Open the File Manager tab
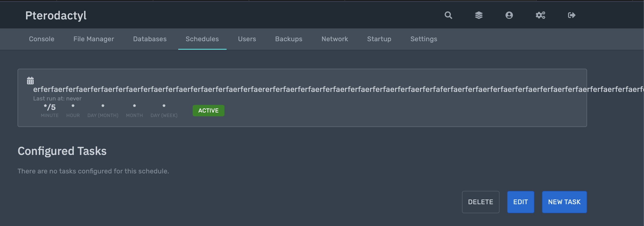644x226 pixels. tap(93, 39)
